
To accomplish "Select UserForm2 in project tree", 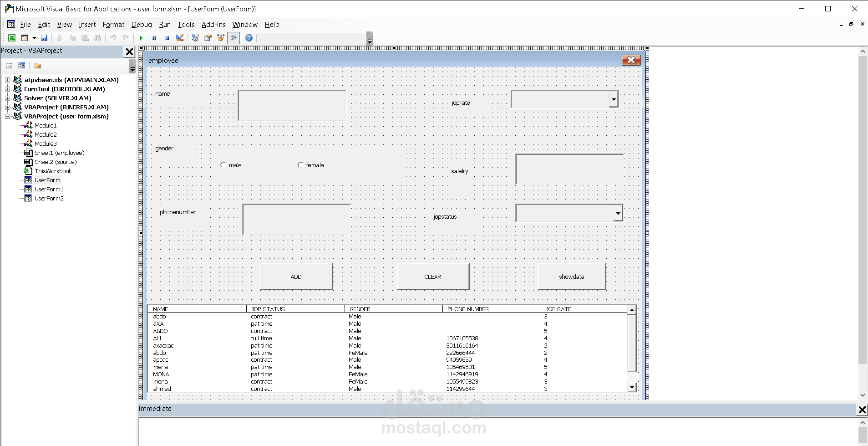I will coord(49,198).
